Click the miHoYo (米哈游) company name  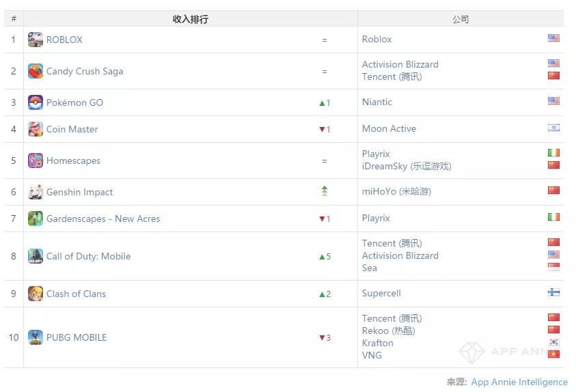click(396, 191)
